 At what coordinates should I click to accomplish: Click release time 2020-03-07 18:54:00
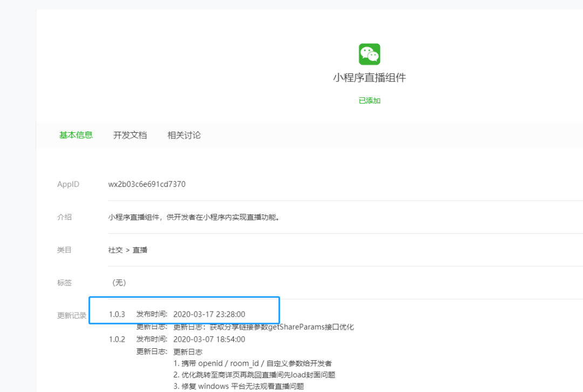(209, 339)
